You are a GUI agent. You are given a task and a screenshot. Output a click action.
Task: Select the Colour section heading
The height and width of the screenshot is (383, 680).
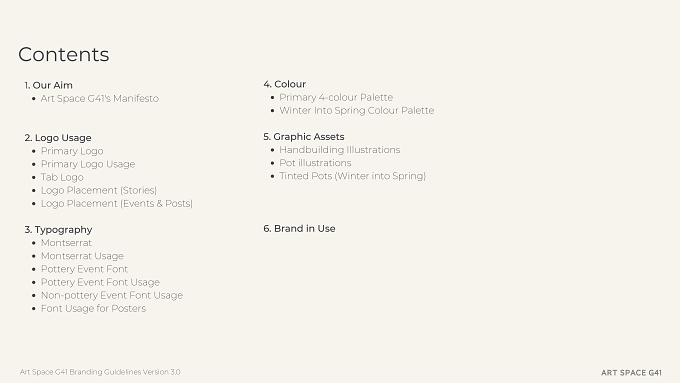[284, 84]
